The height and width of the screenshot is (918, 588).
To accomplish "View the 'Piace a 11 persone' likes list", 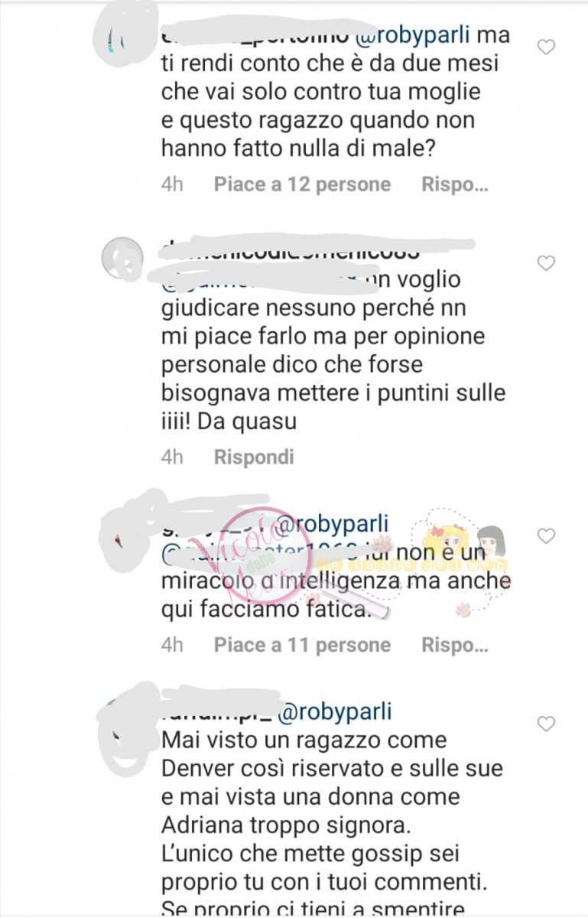I will (x=302, y=645).
